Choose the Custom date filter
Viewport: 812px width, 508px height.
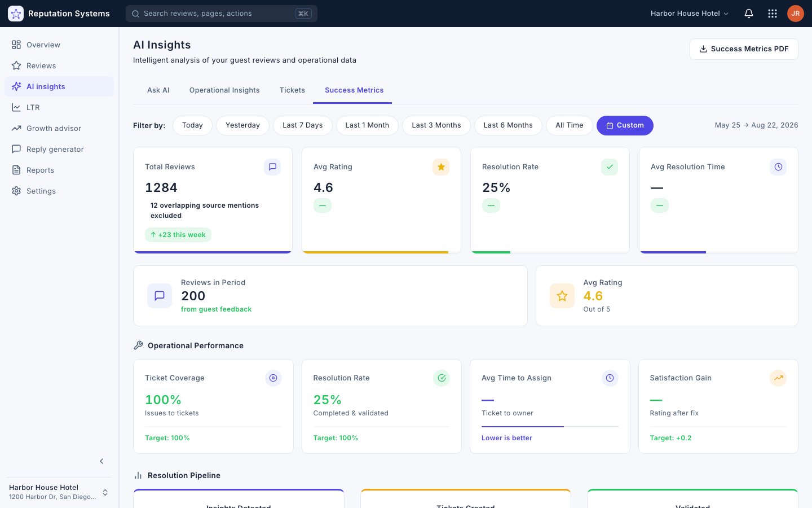(x=625, y=125)
